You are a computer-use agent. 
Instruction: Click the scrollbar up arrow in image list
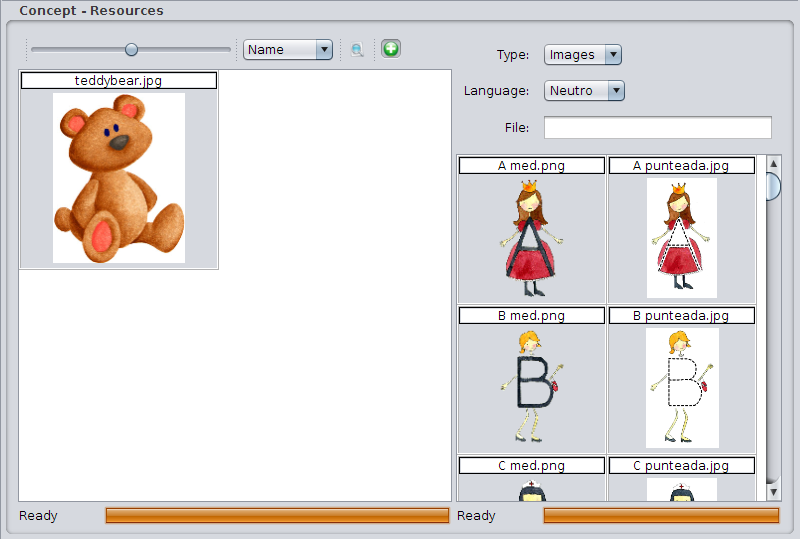tap(773, 164)
